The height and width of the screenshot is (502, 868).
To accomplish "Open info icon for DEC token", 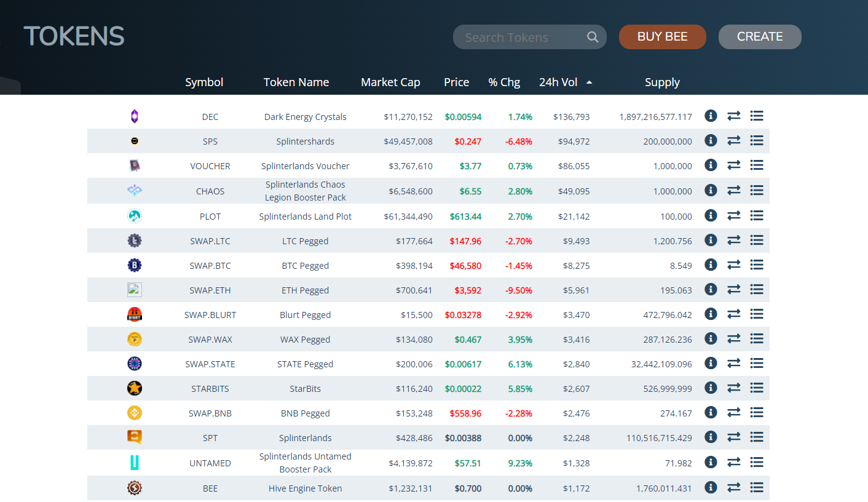I will (x=711, y=116).
